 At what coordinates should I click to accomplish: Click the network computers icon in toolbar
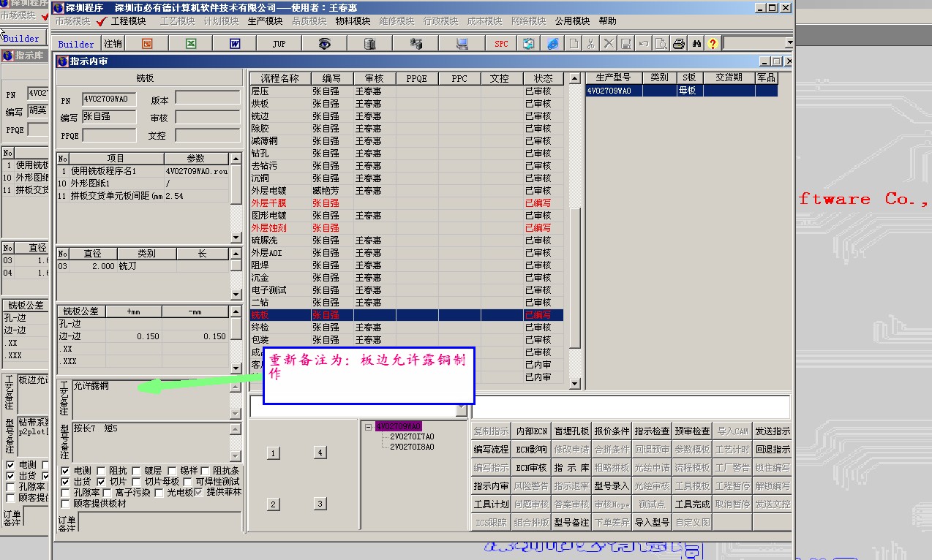416,44
